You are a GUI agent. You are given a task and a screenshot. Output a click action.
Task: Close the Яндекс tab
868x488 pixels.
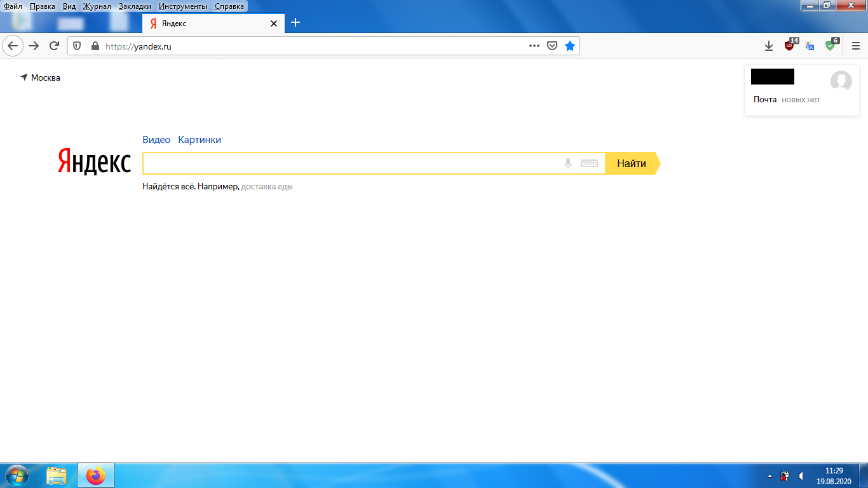274,24
